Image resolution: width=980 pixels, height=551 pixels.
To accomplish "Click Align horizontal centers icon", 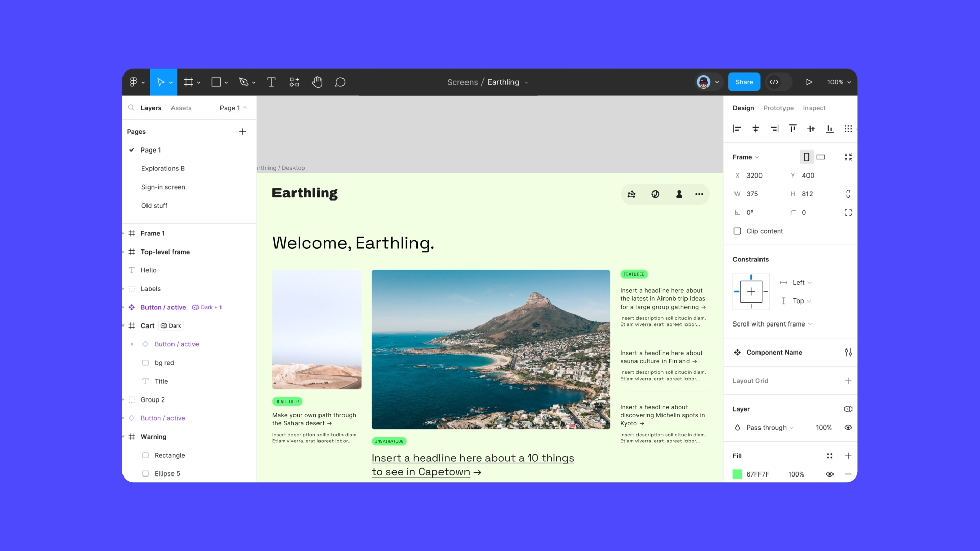I will pyautogui.click(x=755, y=129).
